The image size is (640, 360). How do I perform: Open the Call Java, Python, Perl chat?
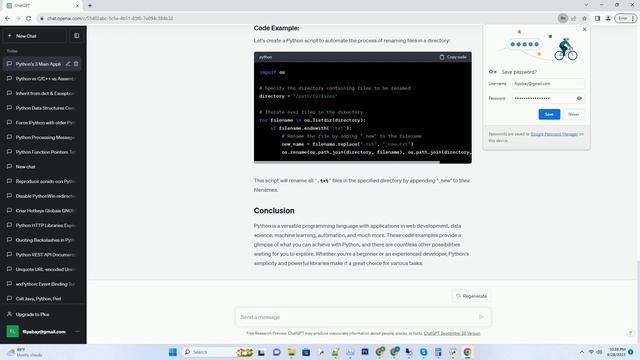point(42,299)
